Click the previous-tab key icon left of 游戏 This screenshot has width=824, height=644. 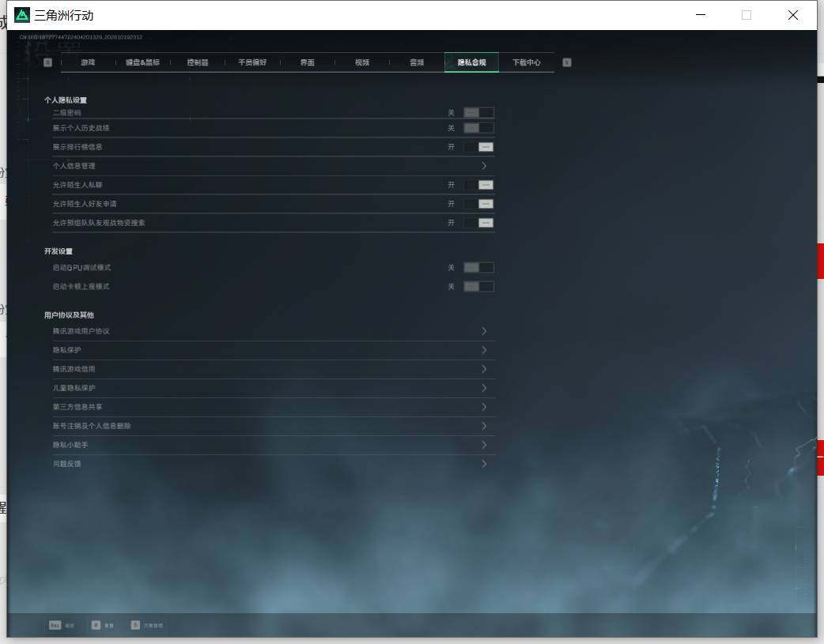[47, 62]
